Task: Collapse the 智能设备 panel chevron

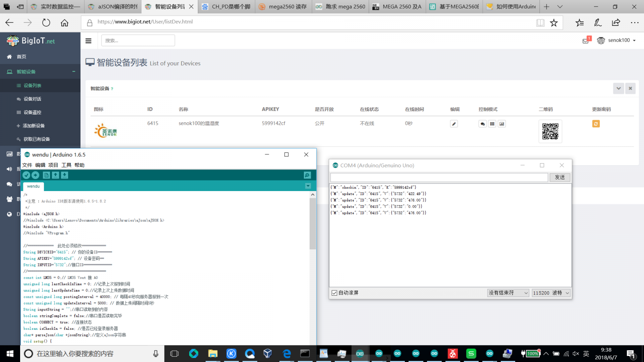Action: click(619, 88)
